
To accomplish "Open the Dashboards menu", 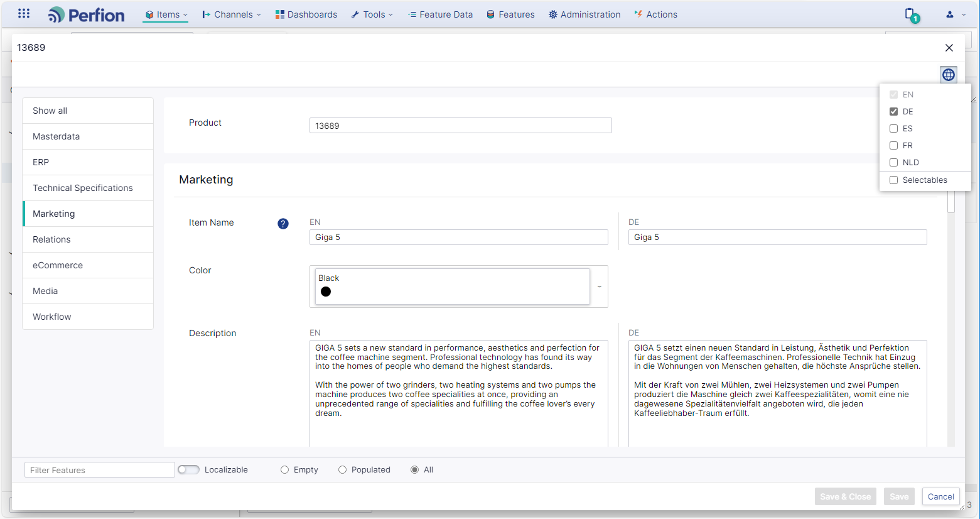I will (306, 14).
